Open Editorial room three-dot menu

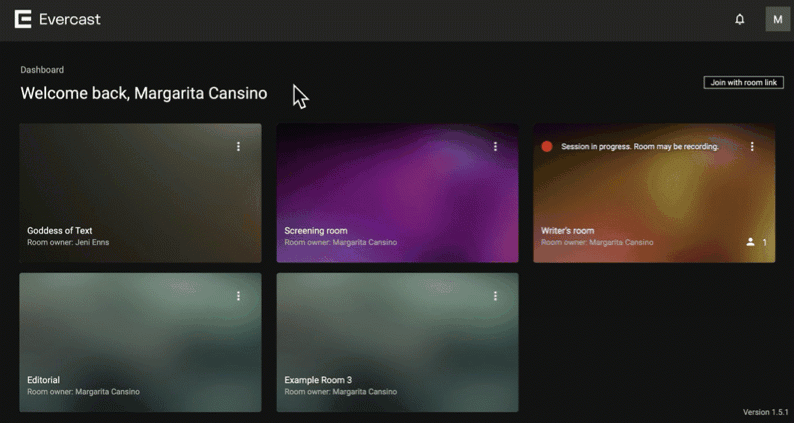[238, 296]
